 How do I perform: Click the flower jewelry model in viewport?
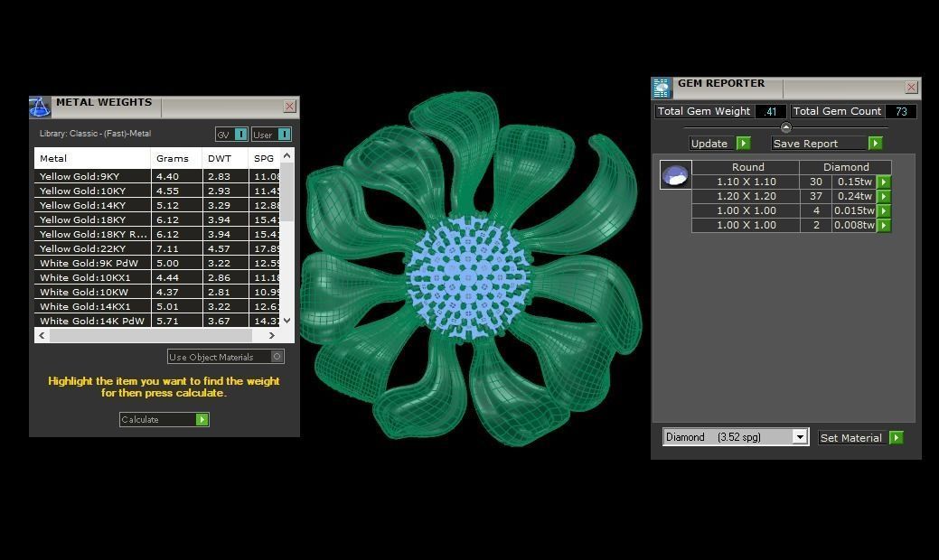(470, 269)
